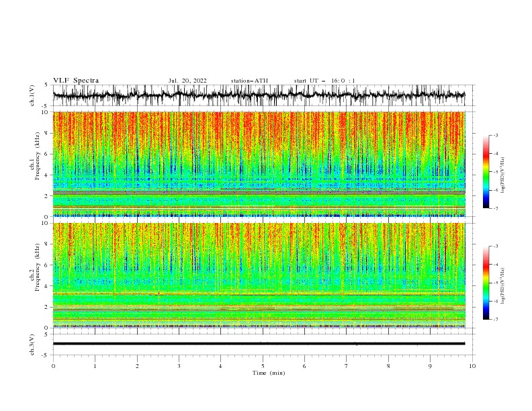Click the ch.2 spectrogram PSD color bar
The height and width of the screenshot is (411, 532).
pos(486,283)
